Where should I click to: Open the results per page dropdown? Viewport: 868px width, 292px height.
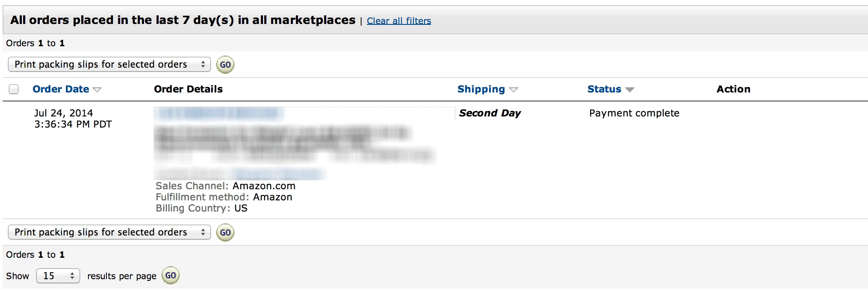tap(58, 276)
